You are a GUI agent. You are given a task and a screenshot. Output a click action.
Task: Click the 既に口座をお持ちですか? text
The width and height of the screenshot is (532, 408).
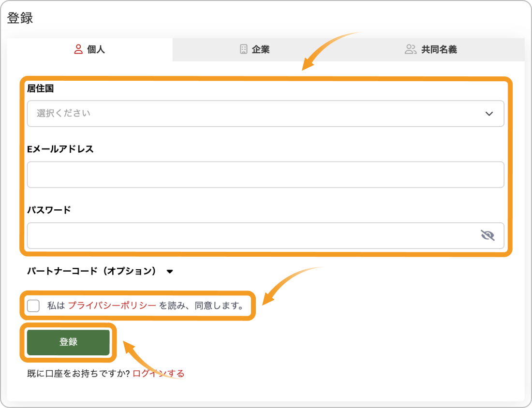[x=79, y=373]
